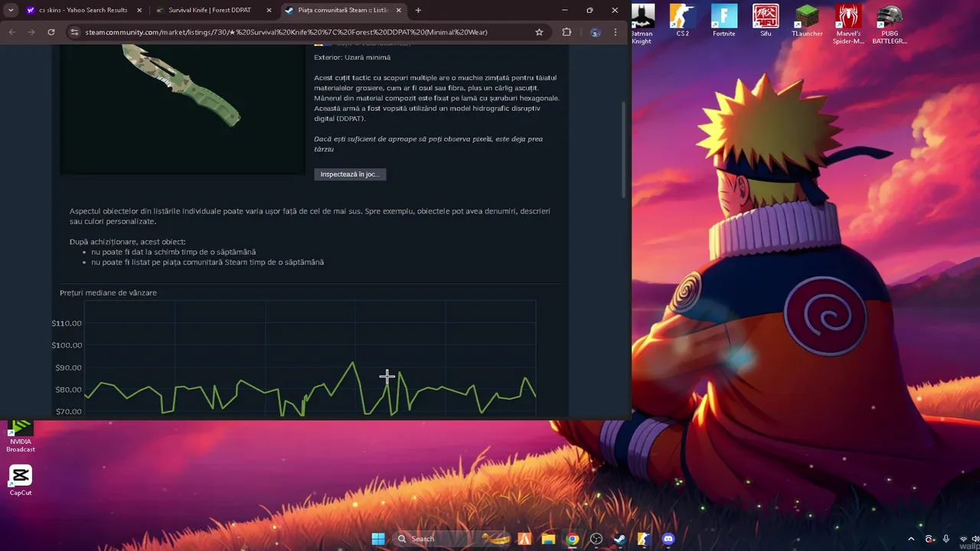This screenshot has width=980, height=551.
Task: Open the Windows Start menu
Action: coord(378,539)
